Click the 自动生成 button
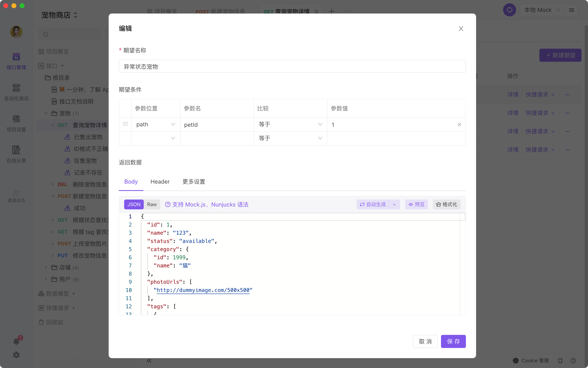 [372, 204]
